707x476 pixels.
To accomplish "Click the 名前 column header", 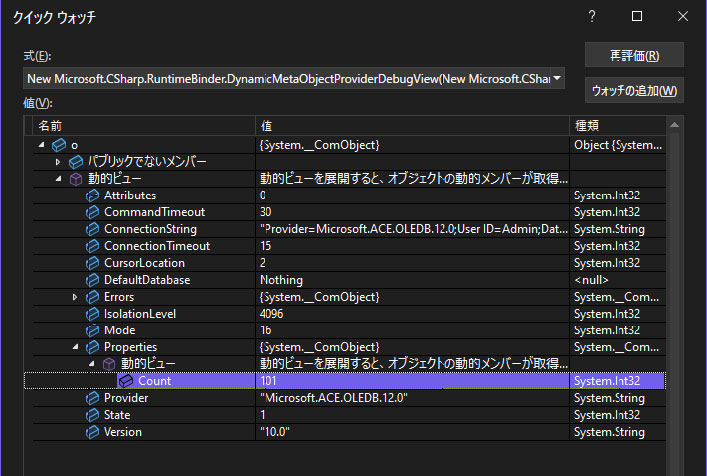I will [x=144, y=126].
